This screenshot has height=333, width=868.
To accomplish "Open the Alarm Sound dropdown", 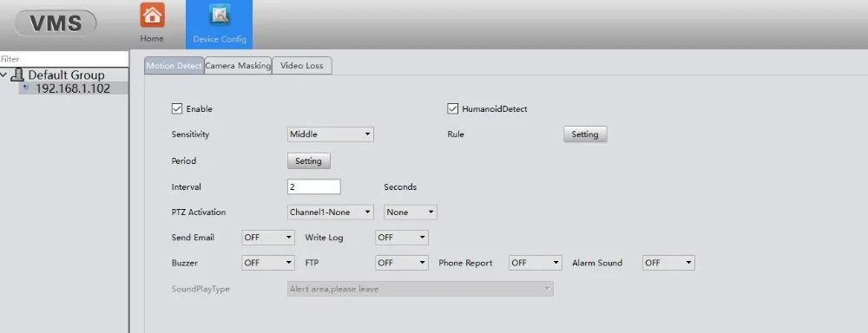I will [668, 263].
